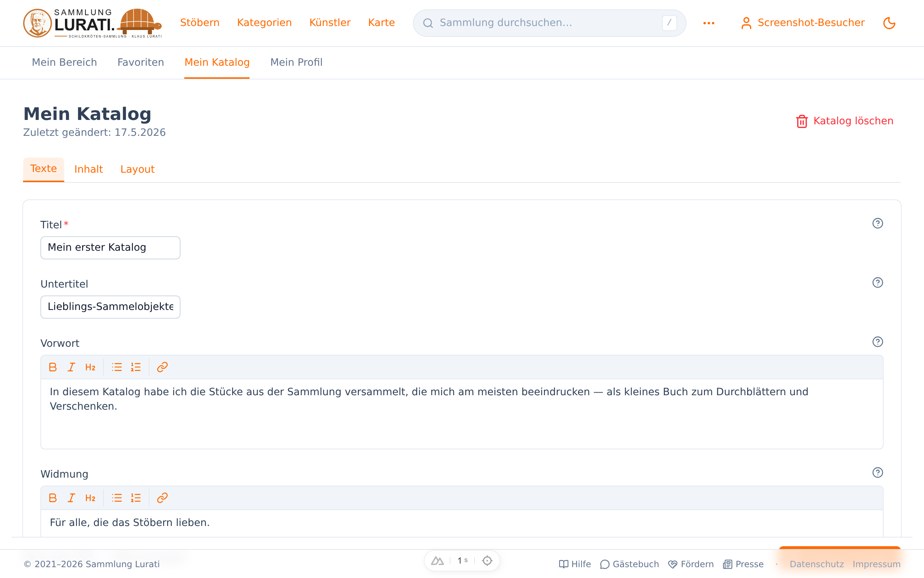Open Screenshot-Besucher user menu
Image resolution: width=924 pixels, height=578 pixels.
point(802,23)
